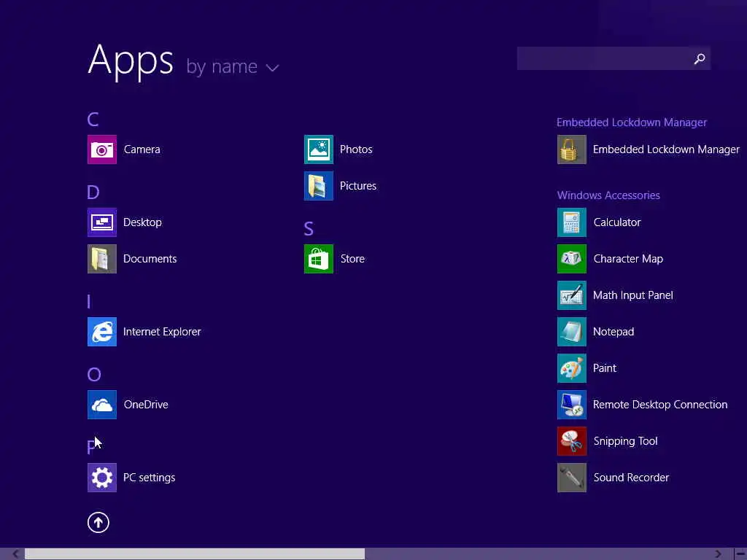Launch the Desktop tile icon
This screenshot has height=560, width=747.
(x=102, y=222)
